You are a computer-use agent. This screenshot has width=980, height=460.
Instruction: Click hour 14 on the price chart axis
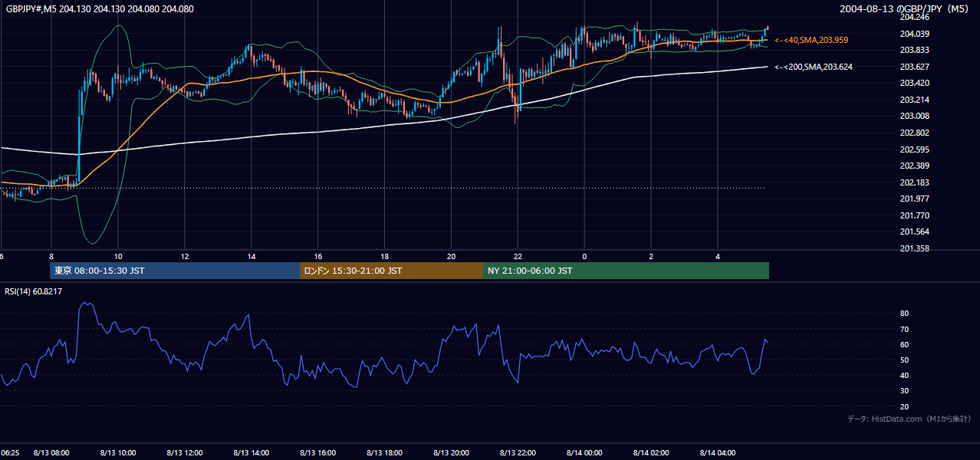pos(251,256)
